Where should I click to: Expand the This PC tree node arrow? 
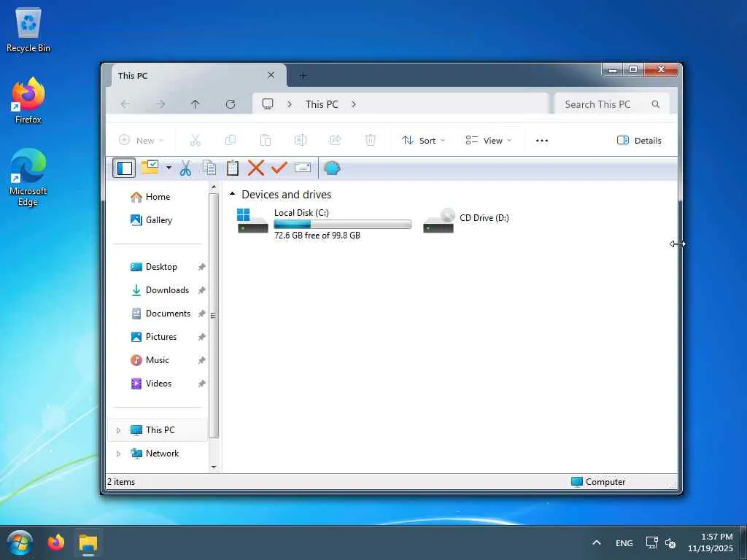[118, 430]
